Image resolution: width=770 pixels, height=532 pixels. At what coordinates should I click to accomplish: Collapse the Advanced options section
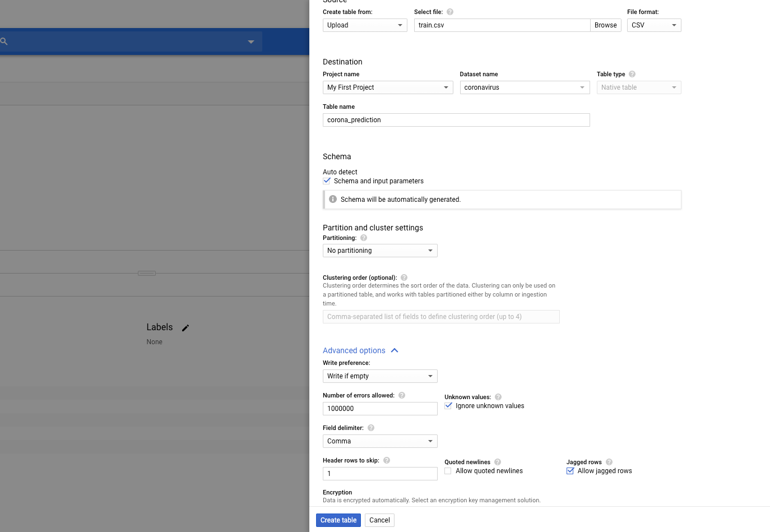coord(360,350)
